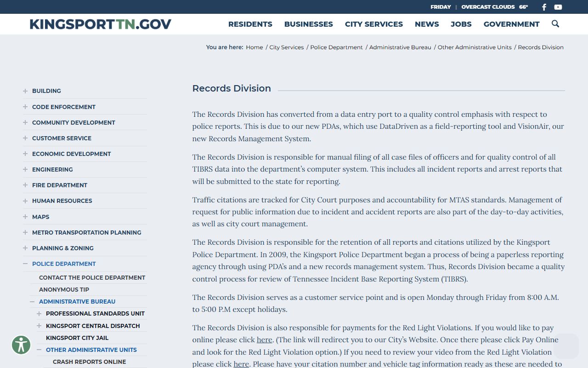Click the Overcast Clouds weather text
The image size is (588, 368).
point(488,7)
